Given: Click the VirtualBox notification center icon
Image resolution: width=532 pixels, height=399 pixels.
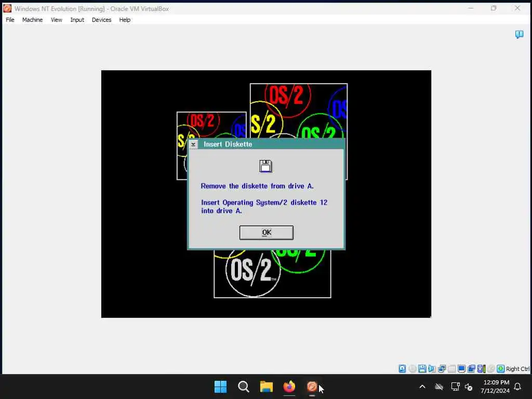Looking at the screenshot, I should (519, 34).
